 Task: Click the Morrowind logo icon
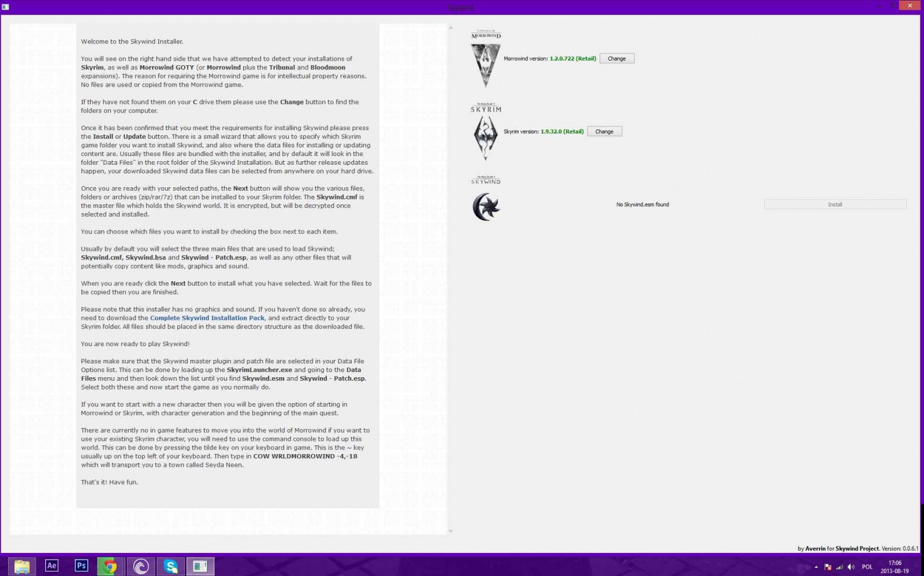pos(486,65)
